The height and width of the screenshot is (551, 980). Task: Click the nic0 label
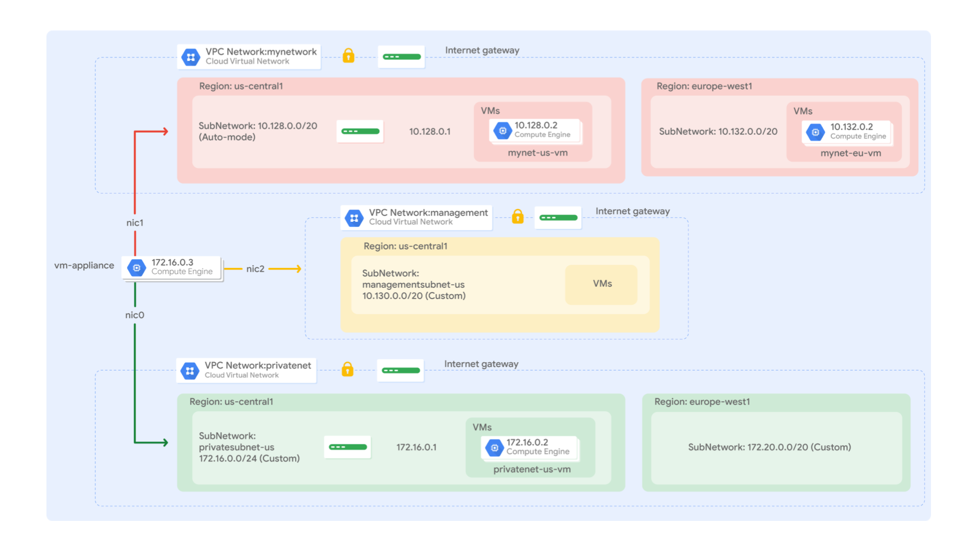[135, 315]
